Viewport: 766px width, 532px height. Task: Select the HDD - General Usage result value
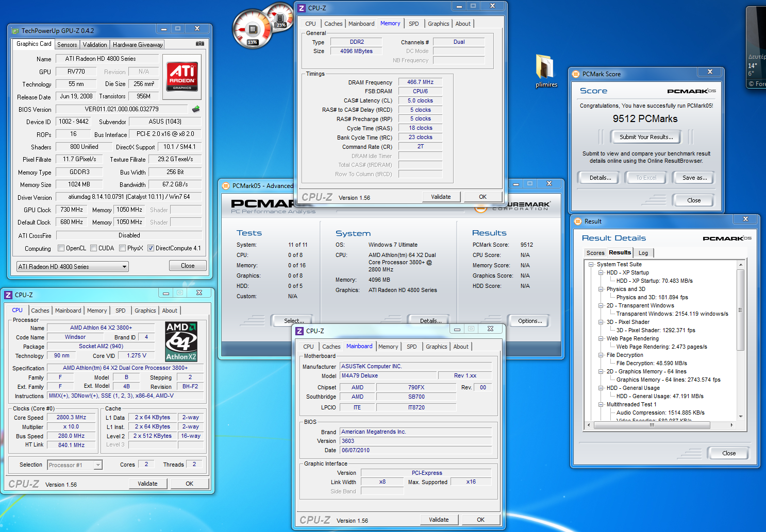tap(660, 396)
